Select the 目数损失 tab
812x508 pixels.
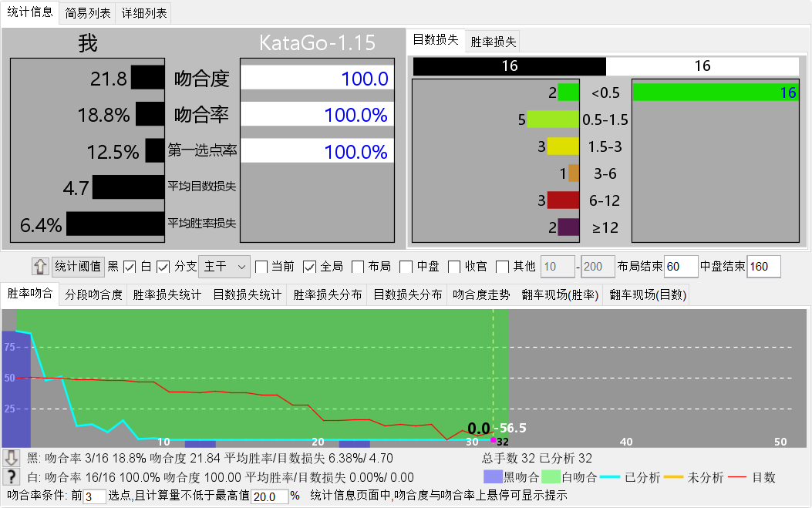(x=436, y=40)
